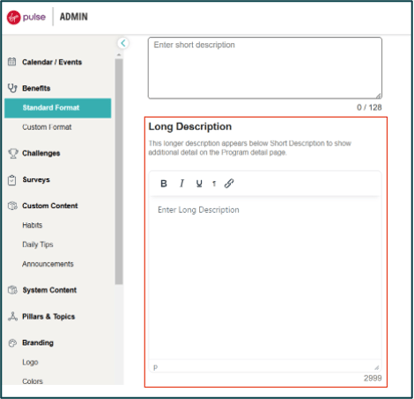Go to Announcements
Image resolution: width=414 pixels, height=399 pixels.
(48, 264)
